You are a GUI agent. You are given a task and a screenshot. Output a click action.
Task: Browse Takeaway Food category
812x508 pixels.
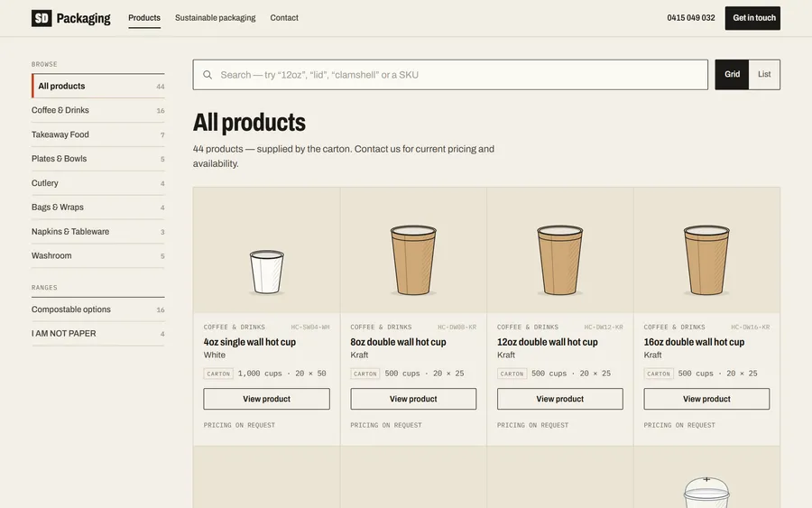97,134
